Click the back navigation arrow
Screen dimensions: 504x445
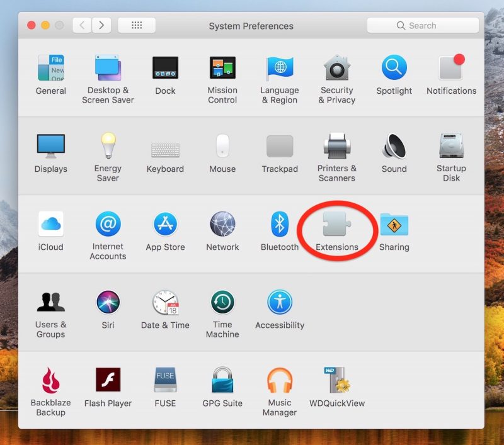pyautogui.click(x=81, y=26)
